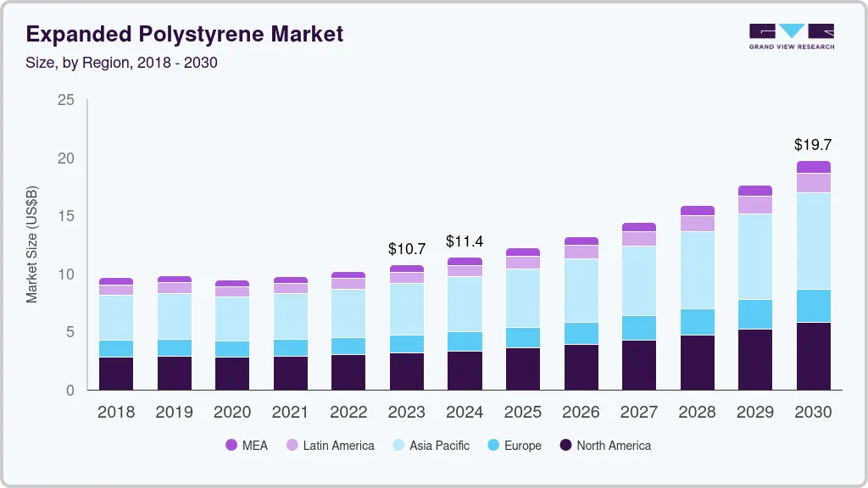Click the 2018 North America bar segment
Image resolution: width=868 pixels, height=488 pixels.
116,373
